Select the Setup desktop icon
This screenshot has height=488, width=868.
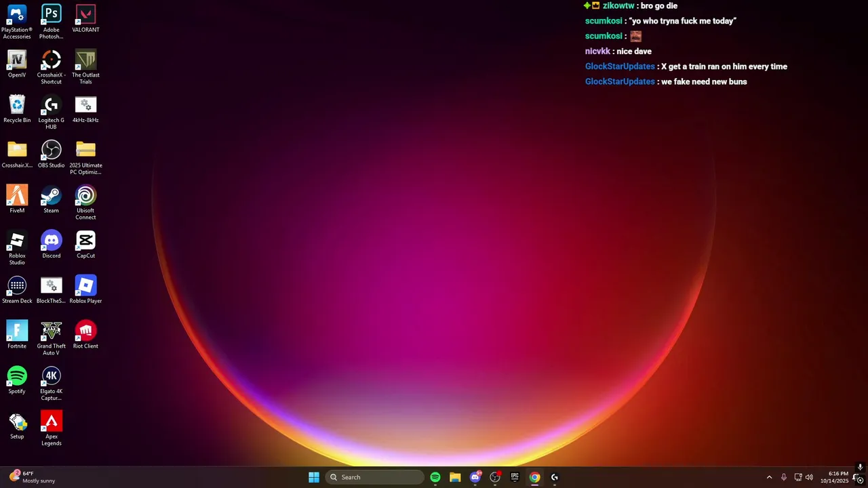[17, 426]
